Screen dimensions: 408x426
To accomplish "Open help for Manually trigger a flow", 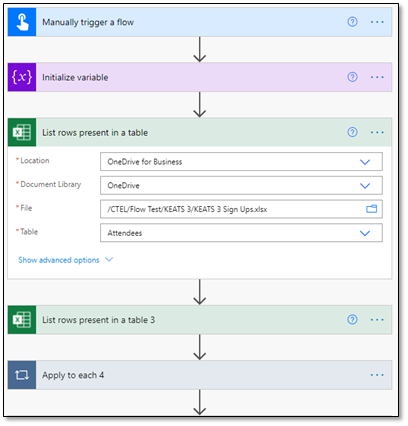I will (x=352, y=22).
